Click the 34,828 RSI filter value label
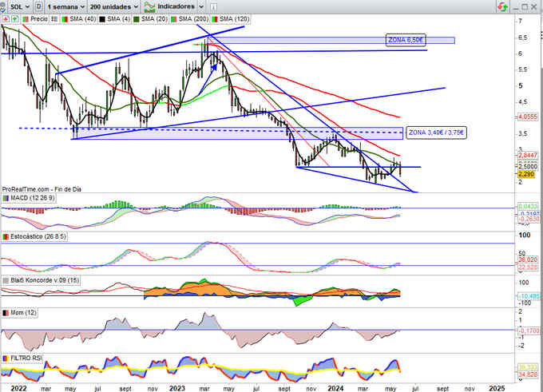543x392 pixels. coord(527,374)
